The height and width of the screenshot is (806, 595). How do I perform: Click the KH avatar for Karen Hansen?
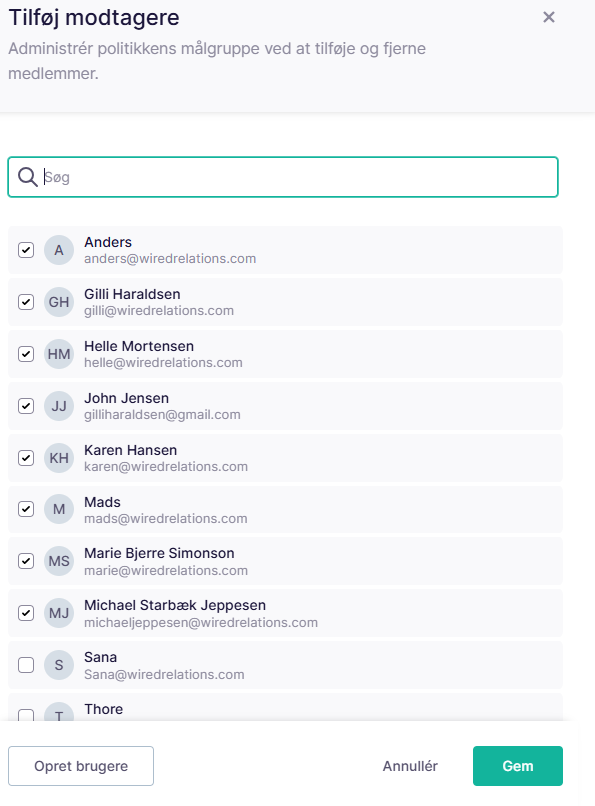59,458
